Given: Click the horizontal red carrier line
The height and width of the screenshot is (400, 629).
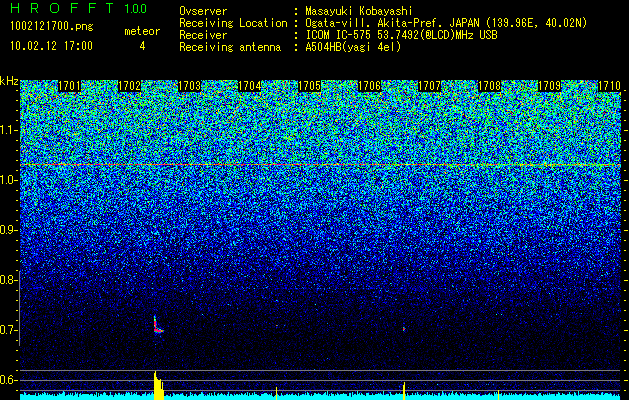Looking at the screenshot, I should [x=320, y=164].
